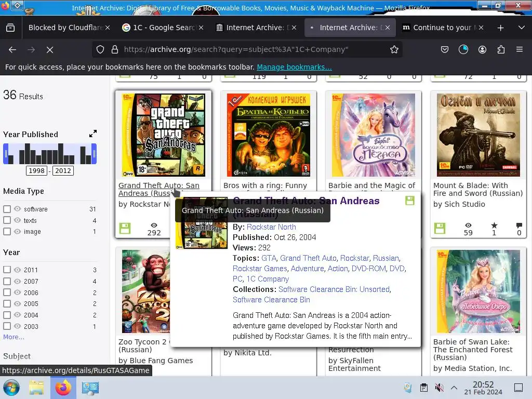Check the 2005 year filter
The height and width of the screenshot is (399, 532).
(7, 303)
